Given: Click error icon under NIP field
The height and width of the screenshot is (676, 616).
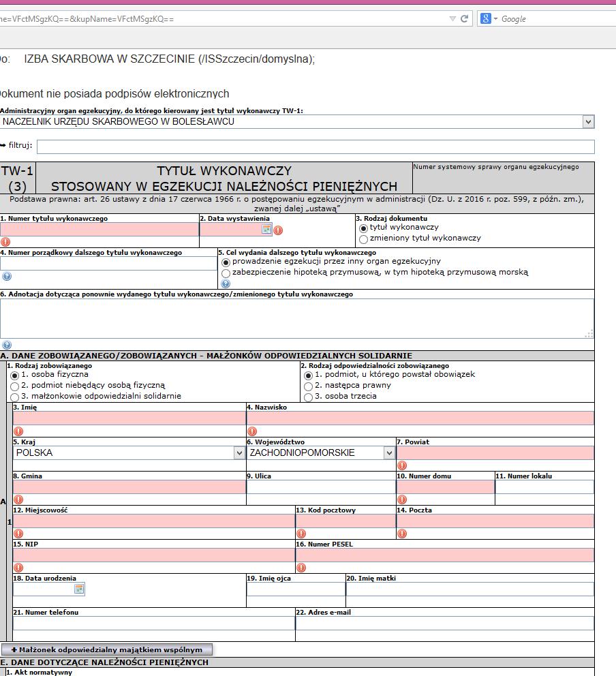Looking at the screenshot, I should pyautogui.click(x=18, y=568).
